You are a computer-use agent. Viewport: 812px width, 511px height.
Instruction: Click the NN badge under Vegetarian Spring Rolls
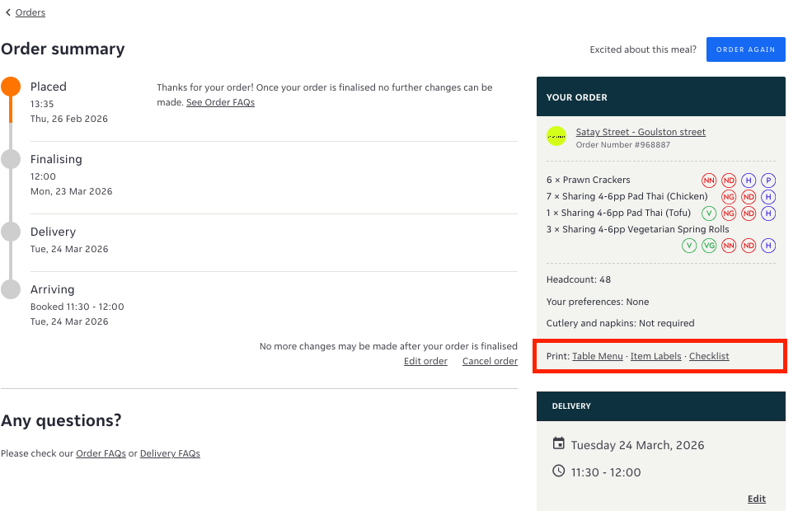[x=729, y=245]
